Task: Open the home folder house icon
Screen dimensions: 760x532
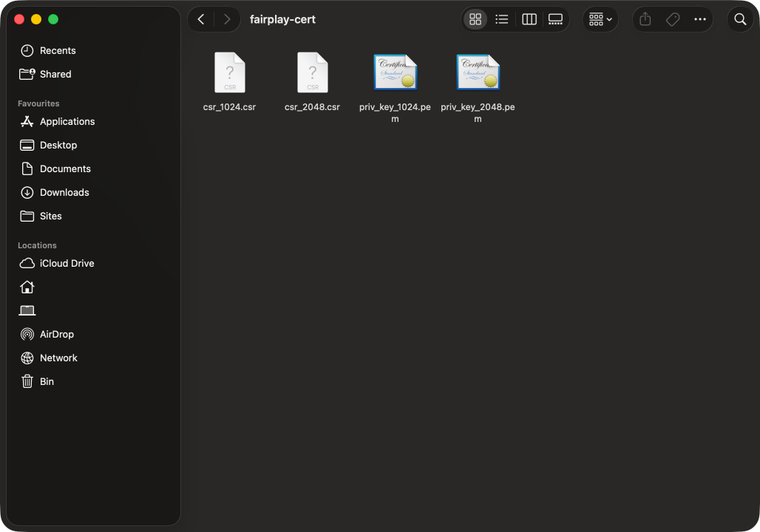Action: 27,287
